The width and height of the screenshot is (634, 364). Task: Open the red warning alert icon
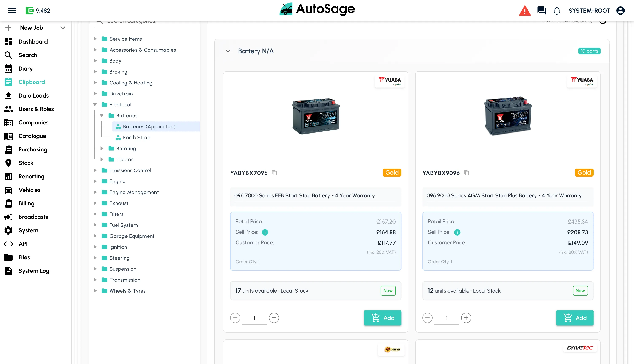click(525, 11)
